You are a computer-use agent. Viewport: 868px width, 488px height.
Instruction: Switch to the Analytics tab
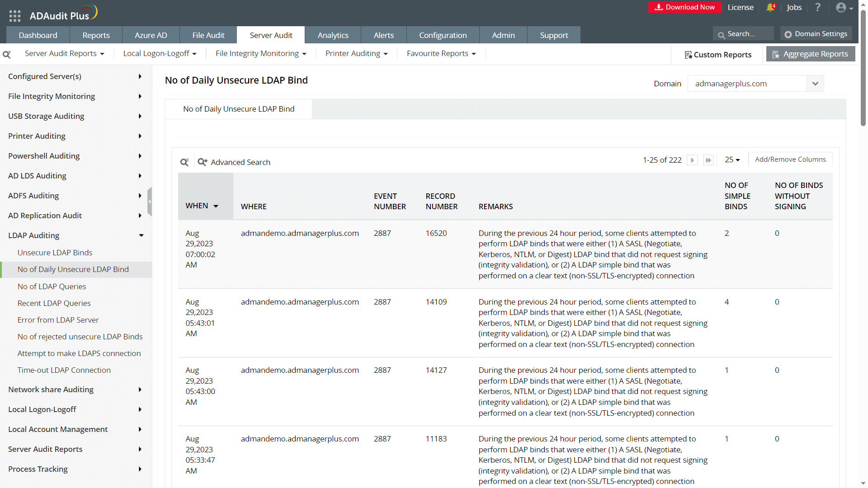(x=333, y=35)
